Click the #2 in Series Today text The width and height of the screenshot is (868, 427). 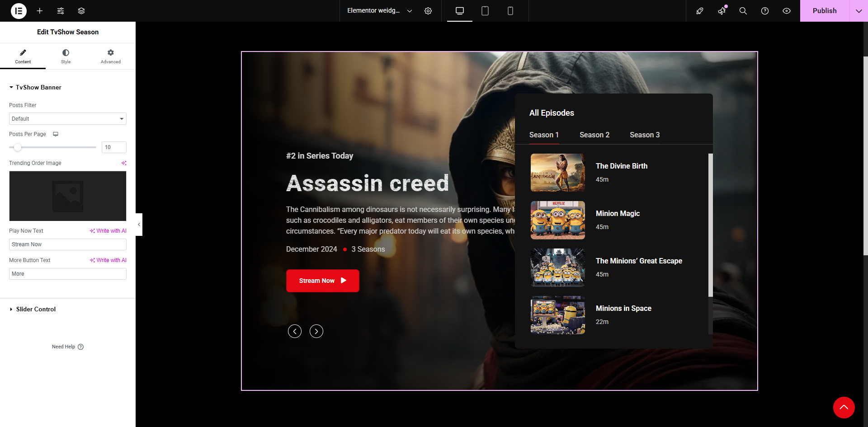[x=320, y=156]
